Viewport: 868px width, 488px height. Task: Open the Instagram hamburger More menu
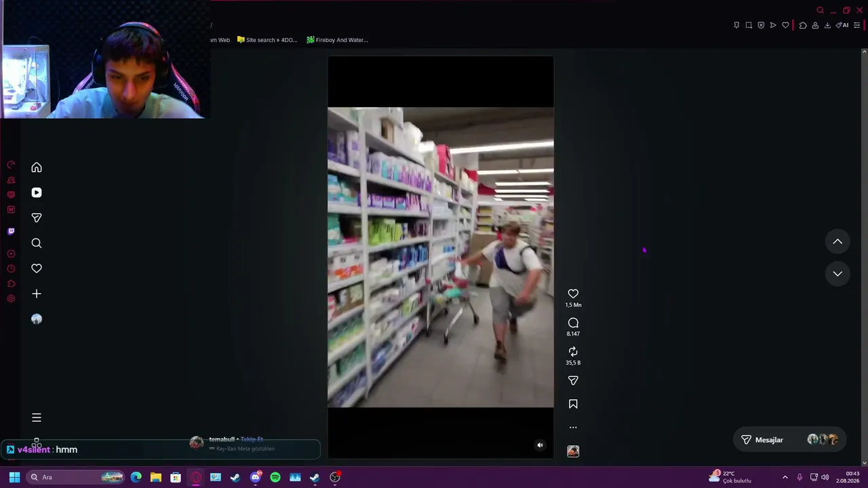(37, 418)
